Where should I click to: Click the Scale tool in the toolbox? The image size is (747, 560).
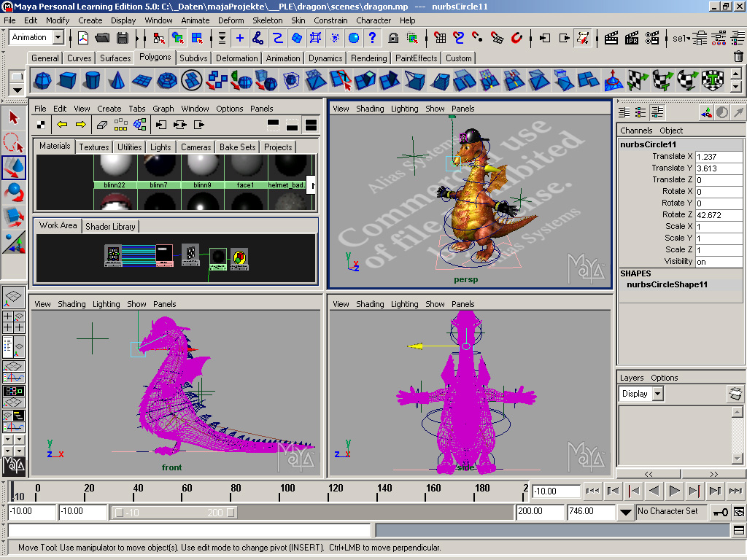(14, 217)
